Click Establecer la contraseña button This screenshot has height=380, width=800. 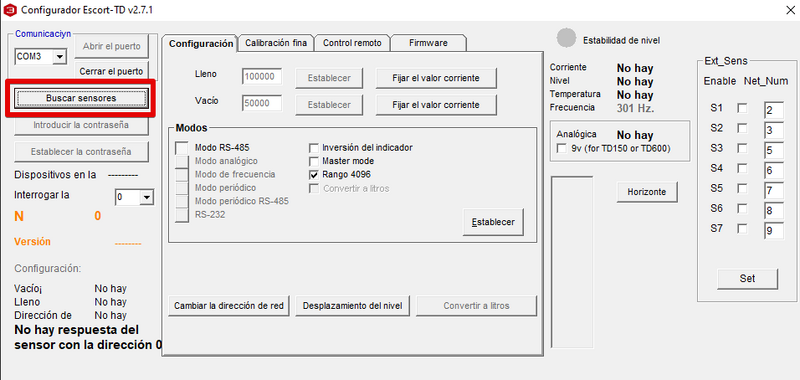click(x=81, y=151)
